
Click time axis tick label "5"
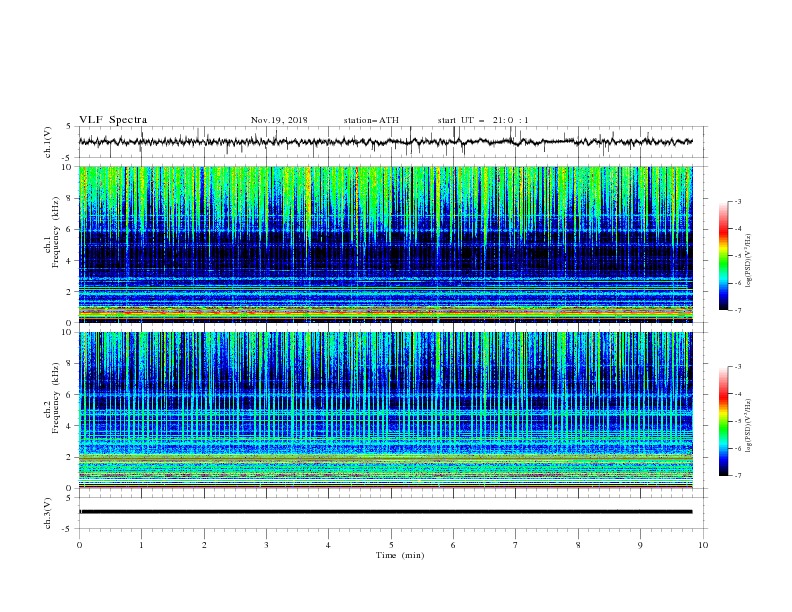coord(391,545)
